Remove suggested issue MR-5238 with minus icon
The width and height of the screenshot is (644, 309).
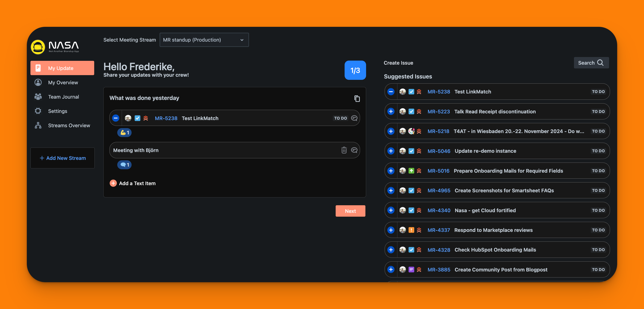pos(391,92)
